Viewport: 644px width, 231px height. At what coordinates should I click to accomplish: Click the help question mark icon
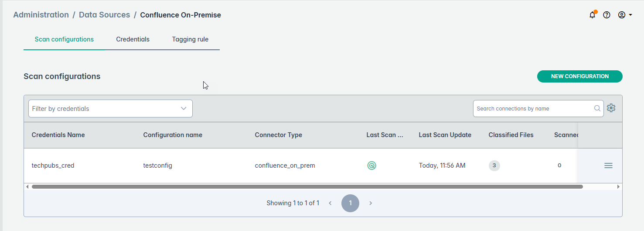tap(607, 15)
